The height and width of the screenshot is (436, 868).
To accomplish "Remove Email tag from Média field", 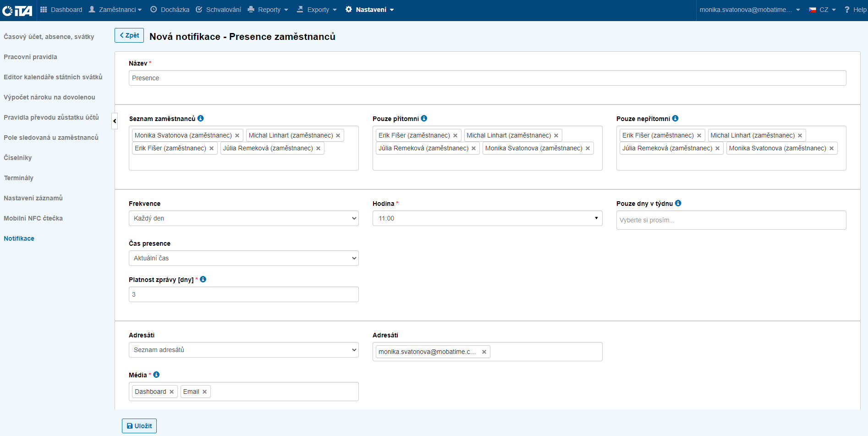I will point(204,392).
